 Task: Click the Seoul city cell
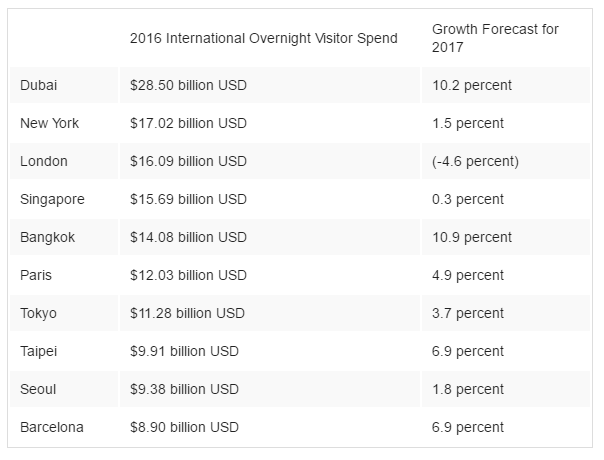coord(38,390)
